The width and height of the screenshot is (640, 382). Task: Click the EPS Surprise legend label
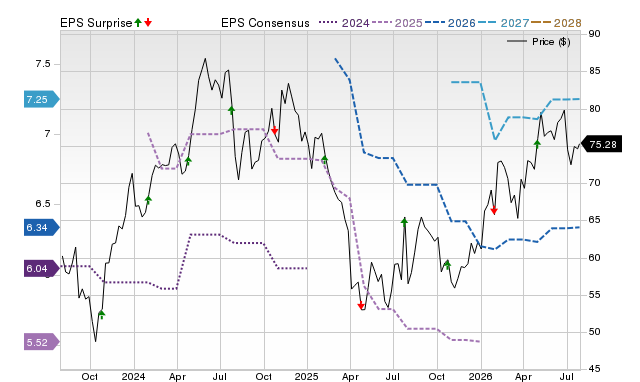click(x=96, y=23)
